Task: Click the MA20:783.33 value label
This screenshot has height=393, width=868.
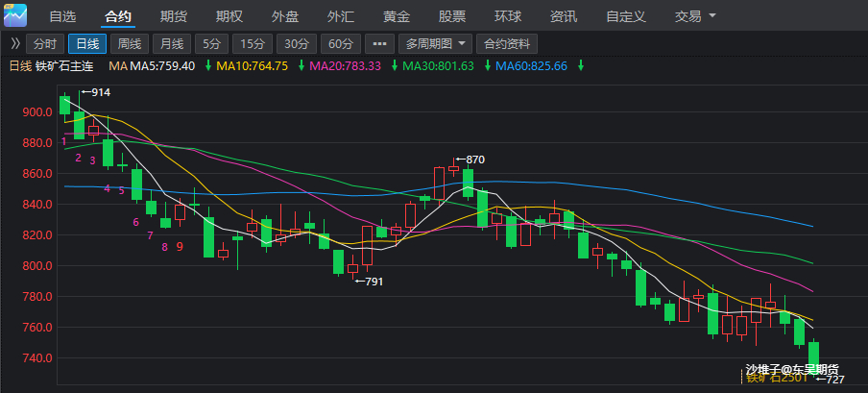Action: coord(345,66)
